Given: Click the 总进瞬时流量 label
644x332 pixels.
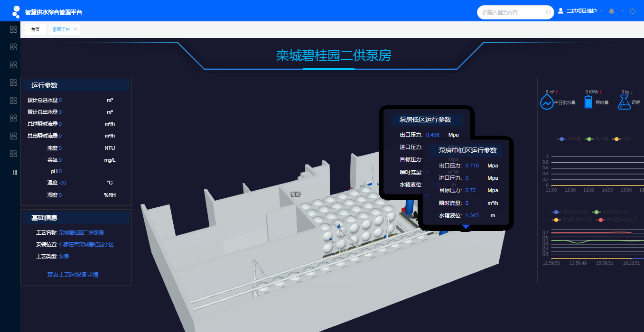Looking at the screenshot, I should pyautogui.click(x=43, y=124).
